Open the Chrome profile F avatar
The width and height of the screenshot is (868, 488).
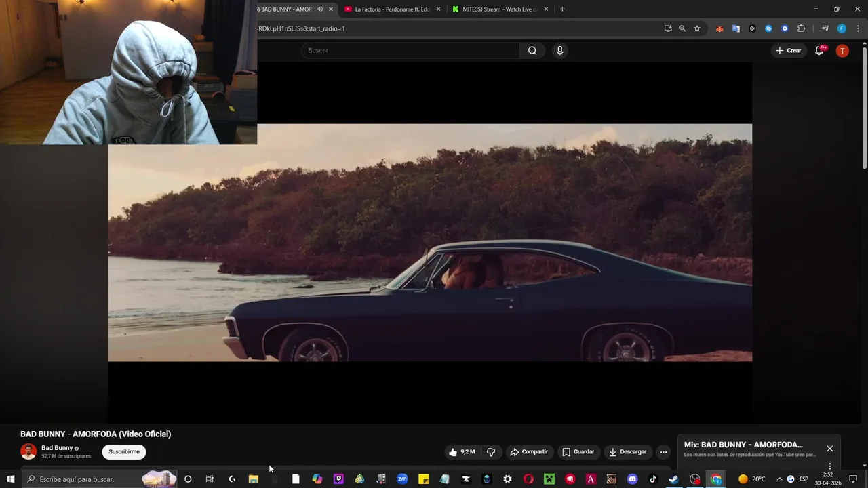[x=842, y=28]
